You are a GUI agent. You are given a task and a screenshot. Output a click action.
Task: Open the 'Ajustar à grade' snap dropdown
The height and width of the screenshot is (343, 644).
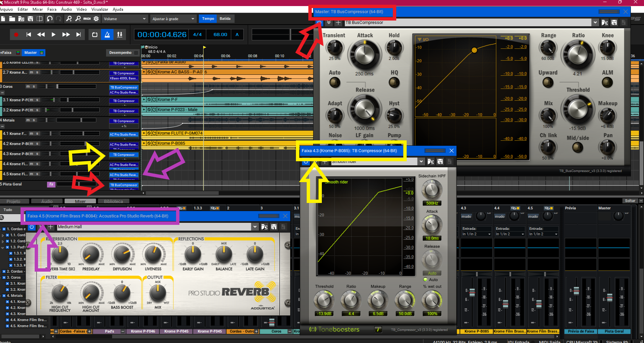point(173,19)
